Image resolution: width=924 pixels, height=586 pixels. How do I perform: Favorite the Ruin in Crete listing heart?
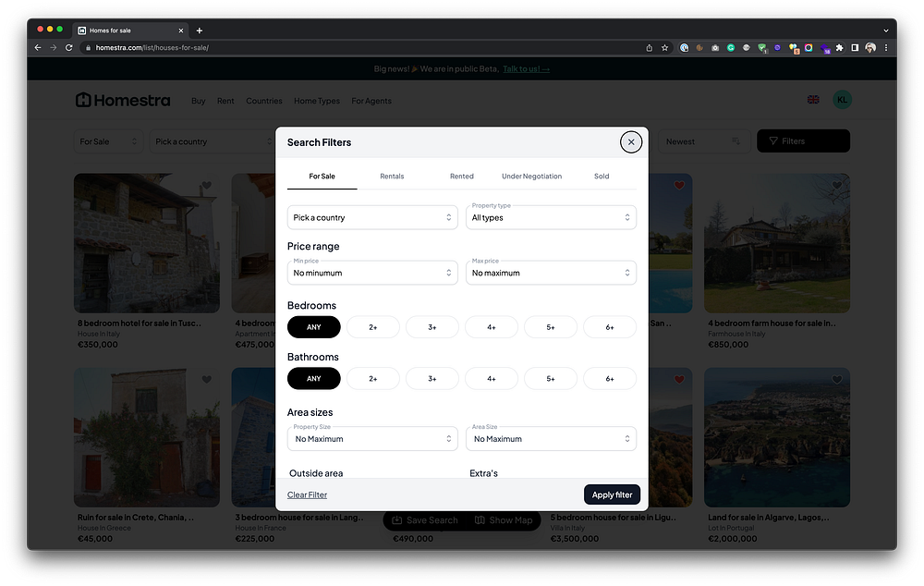(206, 380)
